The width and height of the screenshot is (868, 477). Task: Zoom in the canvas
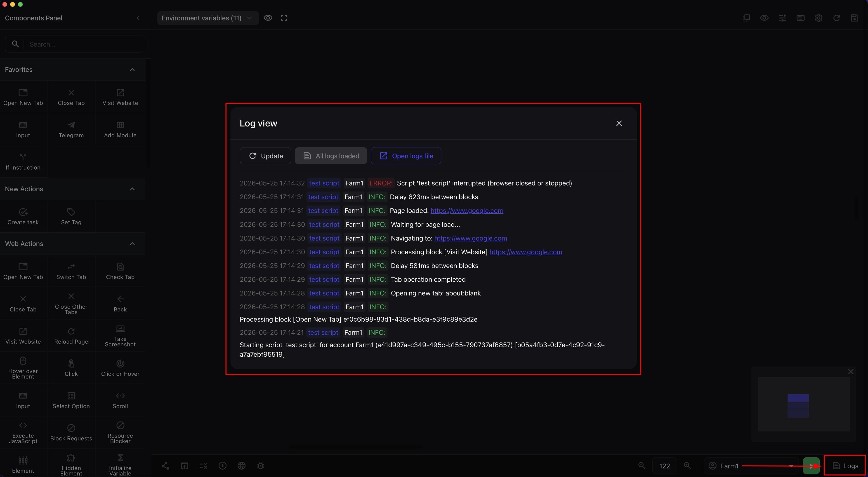(x=687, y=466)
